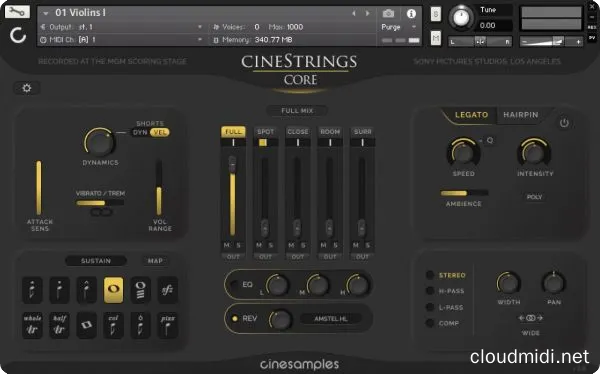The height and width of the screenshot is (374, 600).
Task: Click the Pan knob
Action: (x=554, y=283)
